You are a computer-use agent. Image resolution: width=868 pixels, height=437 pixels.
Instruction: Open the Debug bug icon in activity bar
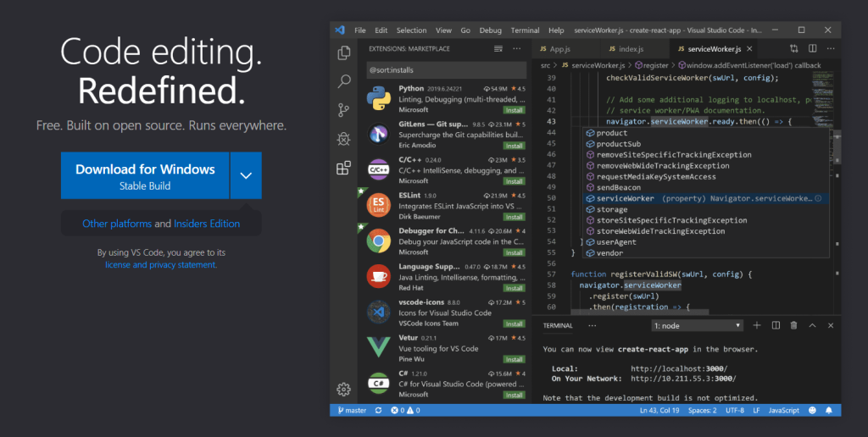[x=344, y=139]
